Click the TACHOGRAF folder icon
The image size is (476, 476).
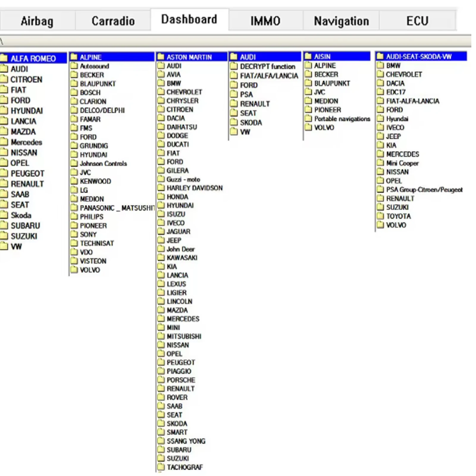tap(161, 467)
